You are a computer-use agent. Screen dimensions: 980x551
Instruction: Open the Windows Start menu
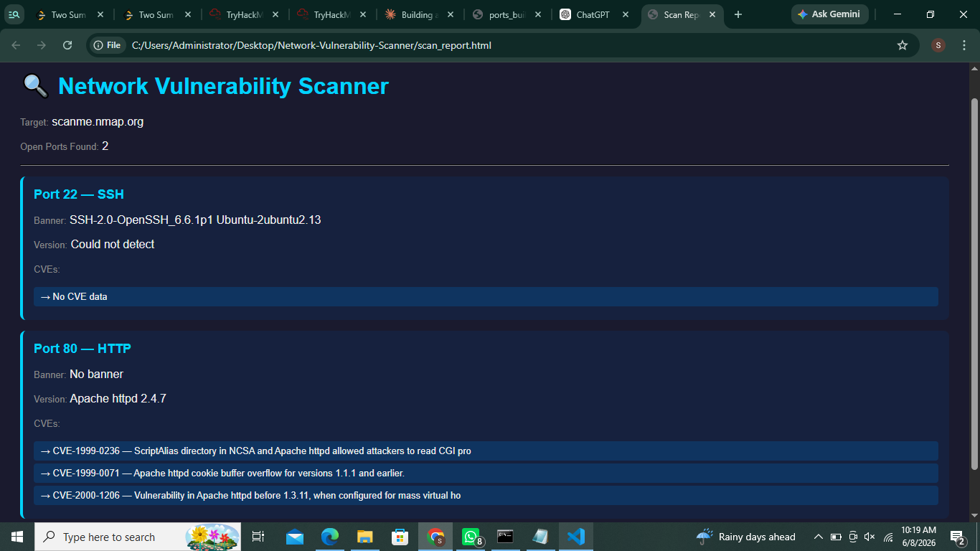click(17, 537)
